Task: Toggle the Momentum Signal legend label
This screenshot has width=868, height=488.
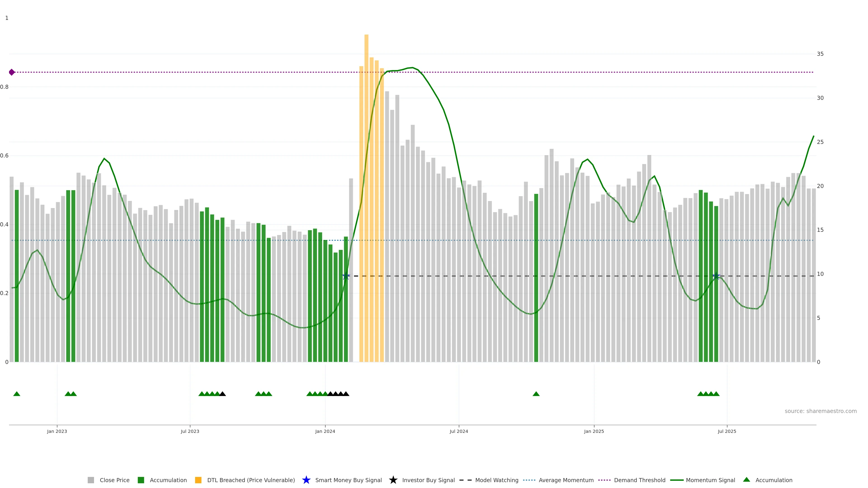Action: coord(710,480)
